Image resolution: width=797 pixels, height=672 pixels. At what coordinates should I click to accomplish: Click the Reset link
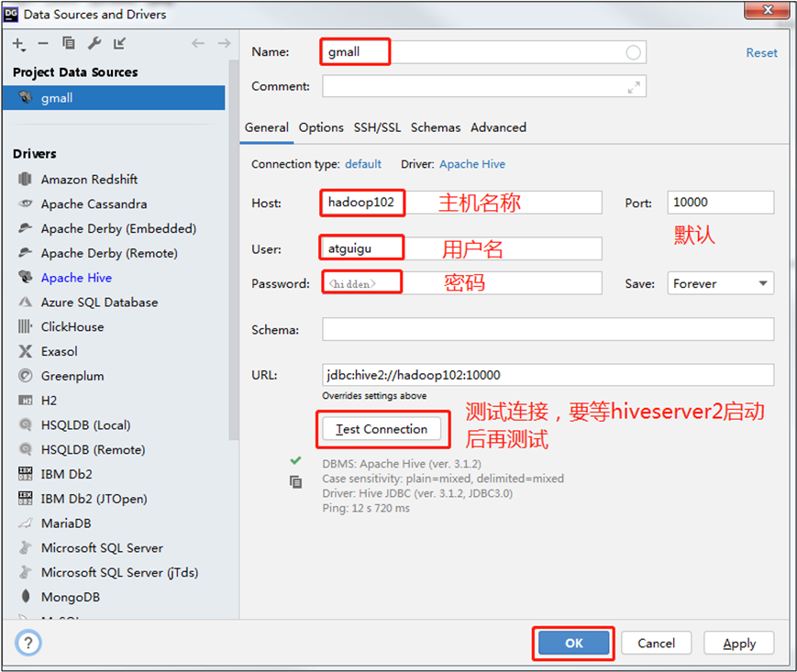(x=761, y=52)
